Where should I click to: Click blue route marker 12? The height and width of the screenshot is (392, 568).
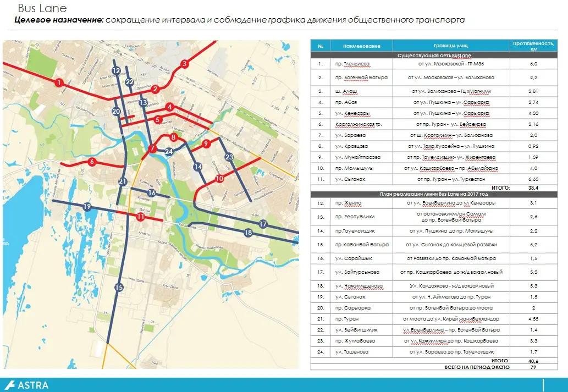[x=116, y=70]
